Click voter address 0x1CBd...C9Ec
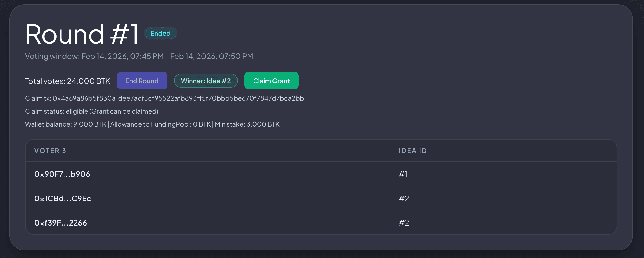The height and width of the screenshot is (258, 644). (x=63, y=198)
